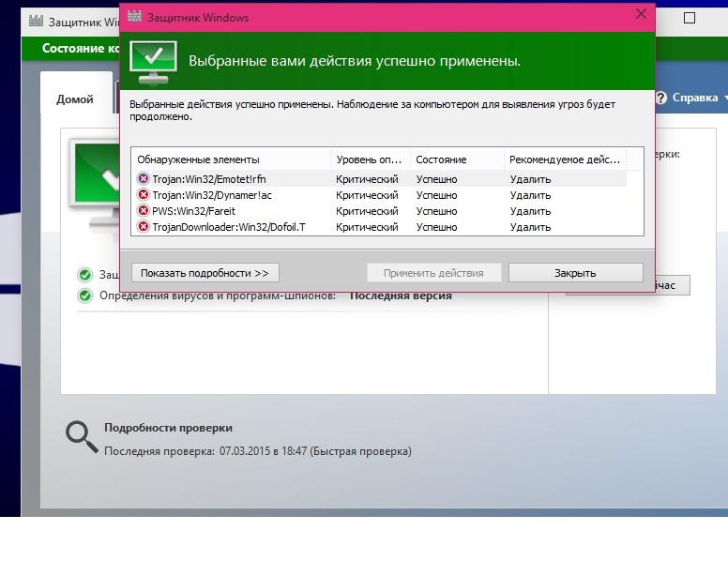Sort by Обнаруженные элементы column header
The width and height of the screenshot is (728, 576).
pyautogui.click(x=231, y=159)
